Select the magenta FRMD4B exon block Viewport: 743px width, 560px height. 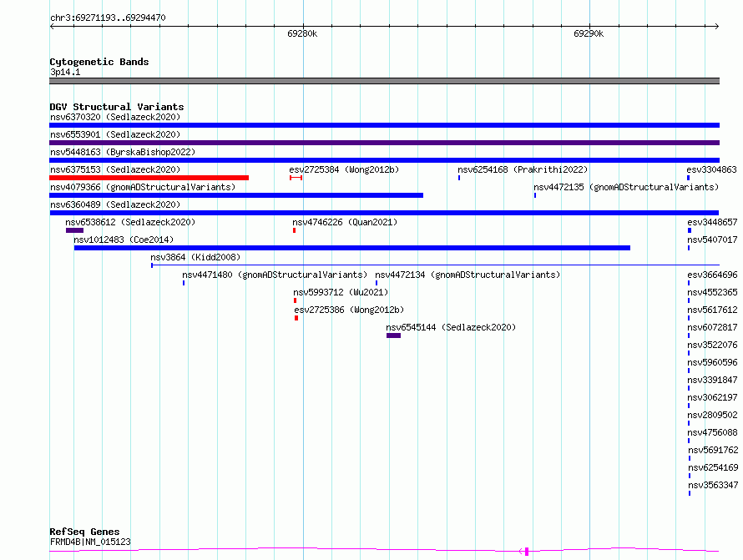tap(527, 552)
